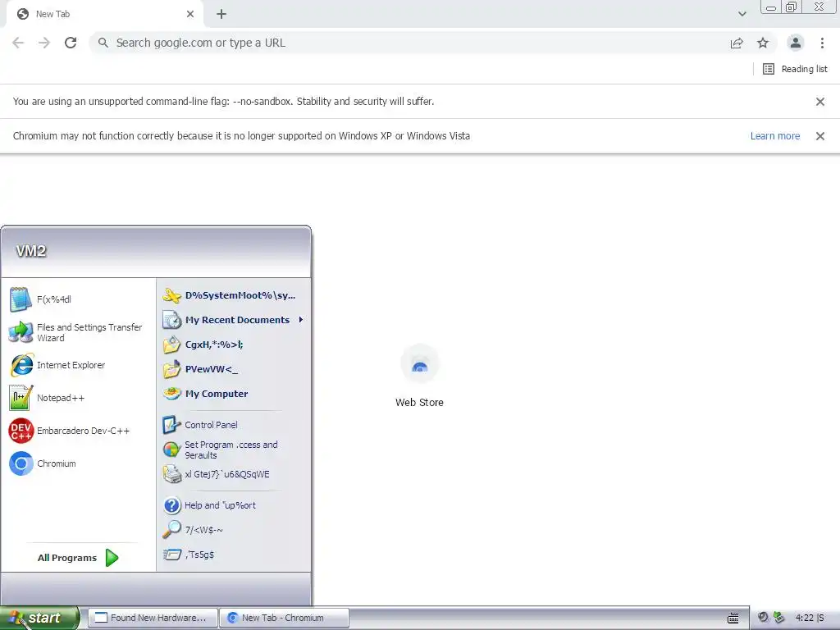Expand My Recent Documents submenu
Image resolution: width=840 pixels, height=630 pixels.
tap(234, 320)
